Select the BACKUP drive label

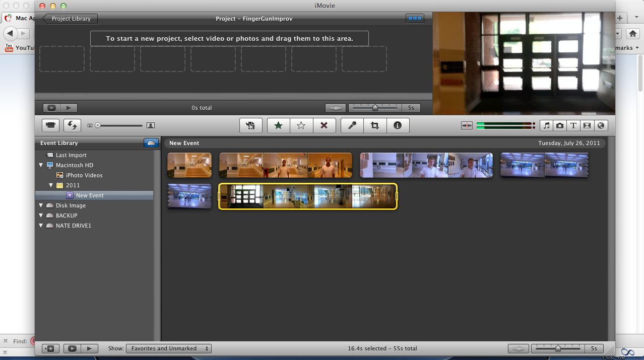coord(67,215)
